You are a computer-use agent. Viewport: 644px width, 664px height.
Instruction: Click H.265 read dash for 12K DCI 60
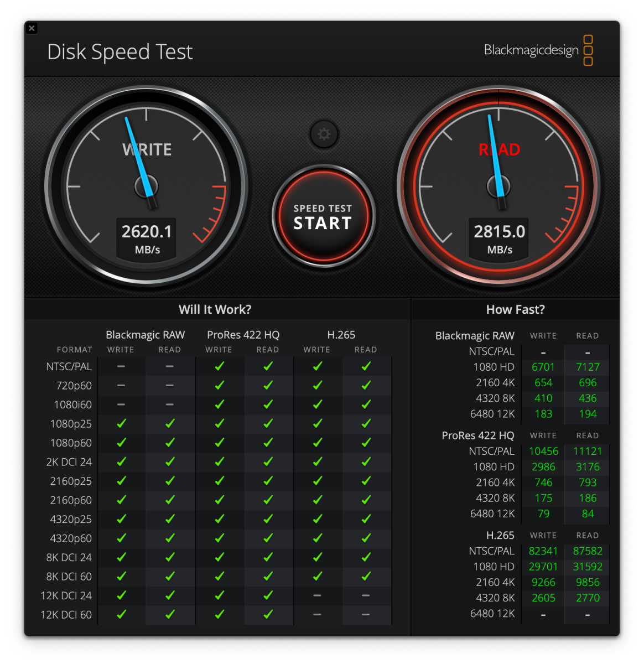[x=366, y=615]
